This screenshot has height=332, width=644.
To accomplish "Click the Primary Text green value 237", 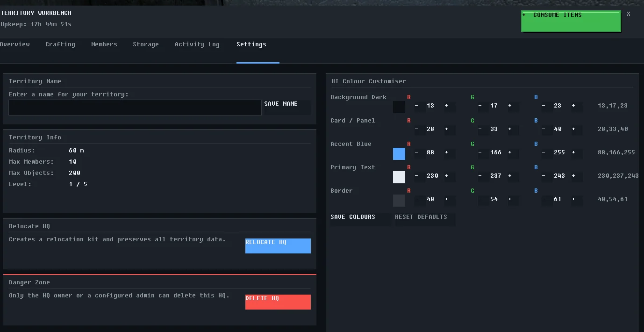I will (496, 176).
